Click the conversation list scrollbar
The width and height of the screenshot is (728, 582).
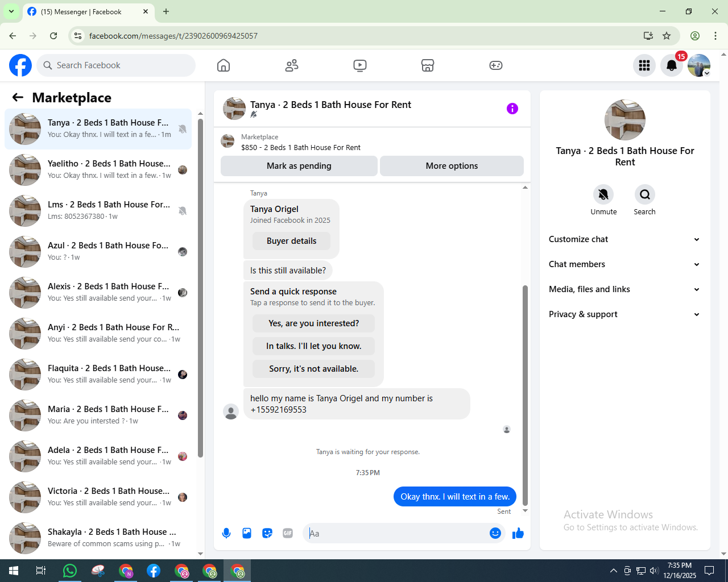click(x=200, y=287)
